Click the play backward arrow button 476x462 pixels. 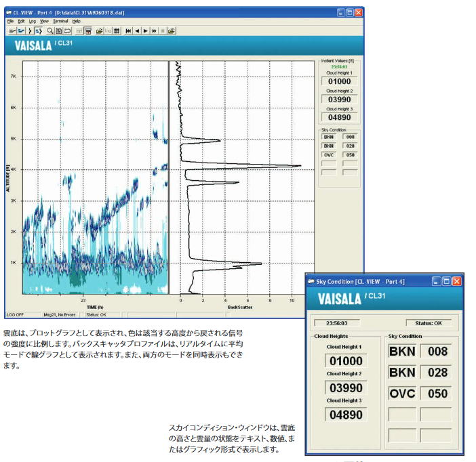(137, 31)
